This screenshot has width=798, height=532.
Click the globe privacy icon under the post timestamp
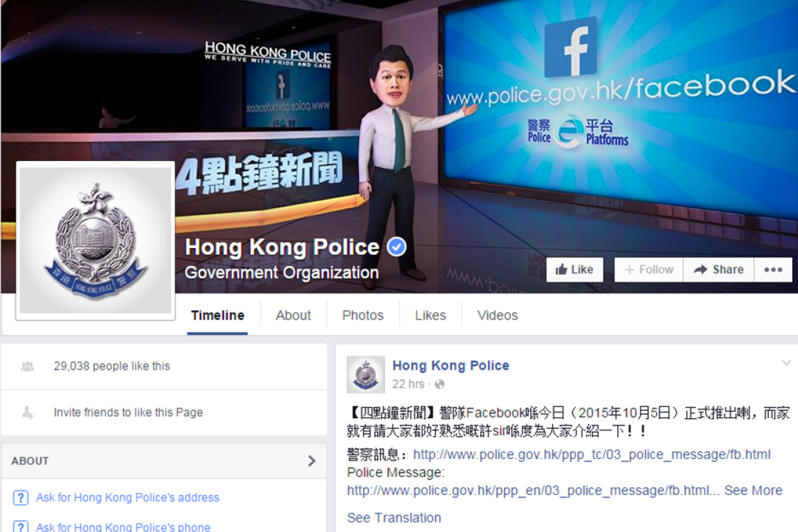point(440,384)
